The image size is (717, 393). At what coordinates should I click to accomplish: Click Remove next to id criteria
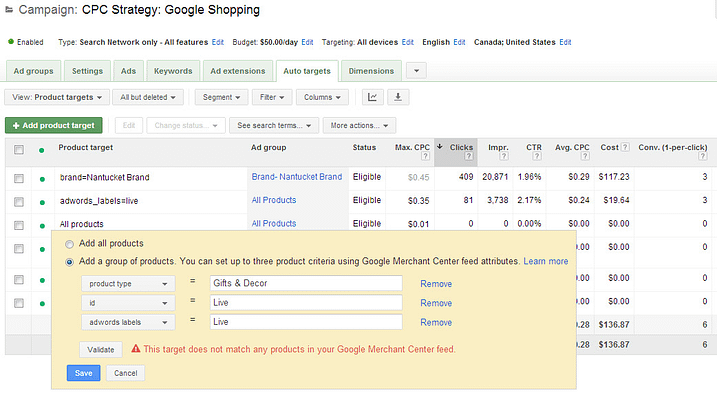(x=436, y=303)
